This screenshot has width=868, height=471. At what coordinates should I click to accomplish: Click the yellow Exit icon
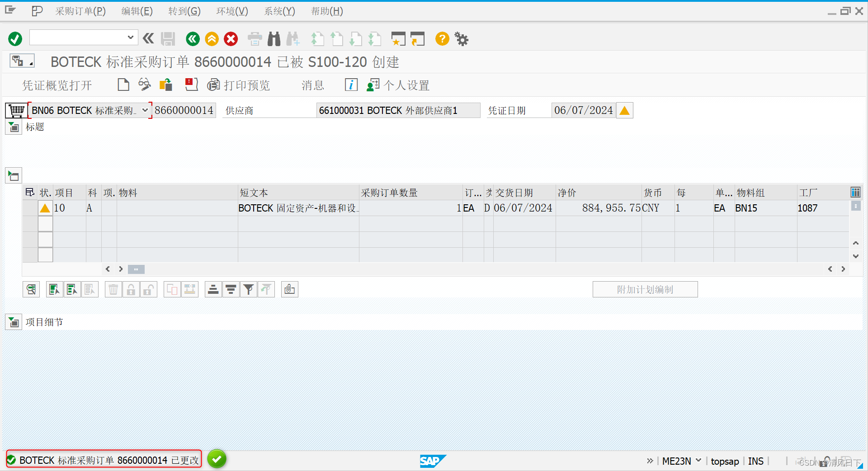coord(212,39)
